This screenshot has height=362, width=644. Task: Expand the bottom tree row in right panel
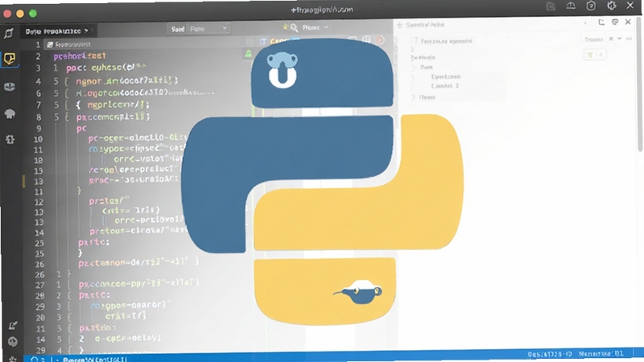tap(414, 97)
